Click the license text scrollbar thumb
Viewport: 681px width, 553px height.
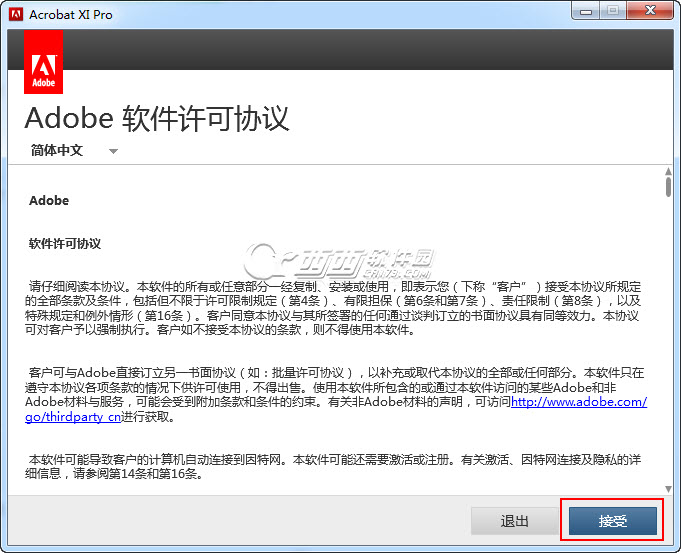668,187
